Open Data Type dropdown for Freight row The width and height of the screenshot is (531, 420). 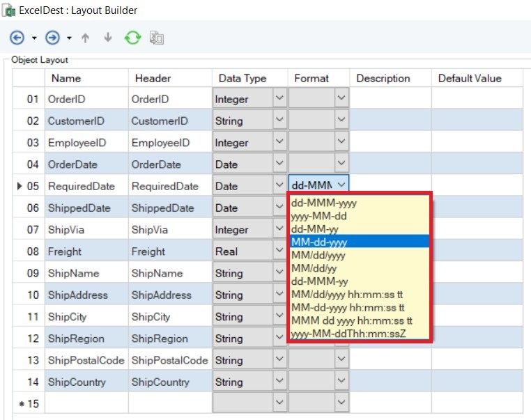(279, 251)
